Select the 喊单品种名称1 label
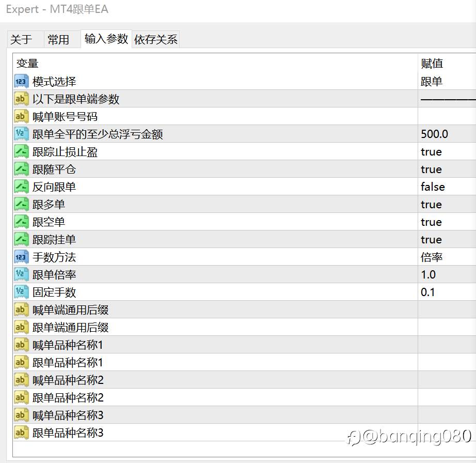The height and width of the screenshot is (463, 476). pyautogui.click(x=68, y=345)
